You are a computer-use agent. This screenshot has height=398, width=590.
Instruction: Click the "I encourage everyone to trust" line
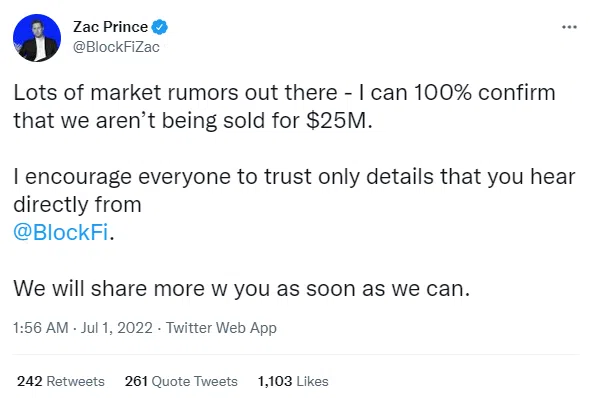(295, 176)
